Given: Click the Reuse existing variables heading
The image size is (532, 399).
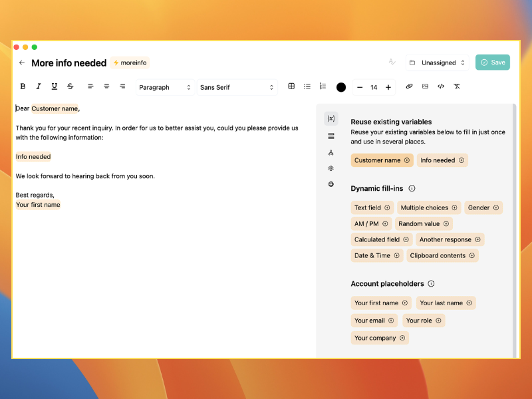Looking at the screenshot, I should 391,122.
